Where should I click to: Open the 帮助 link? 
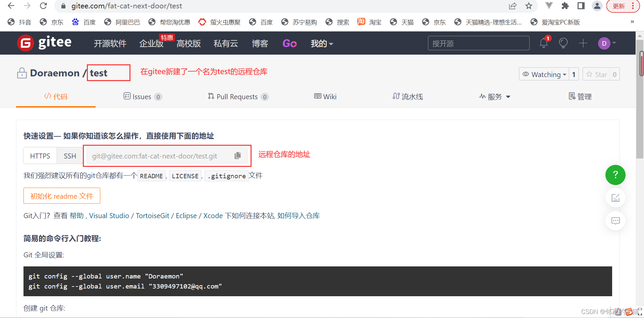76,215
